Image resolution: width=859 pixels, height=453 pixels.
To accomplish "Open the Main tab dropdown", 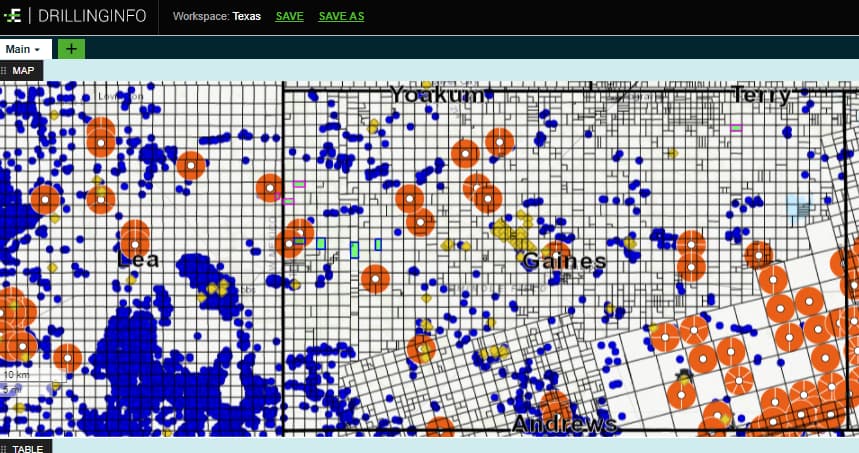I will click(x=26, y=49).
